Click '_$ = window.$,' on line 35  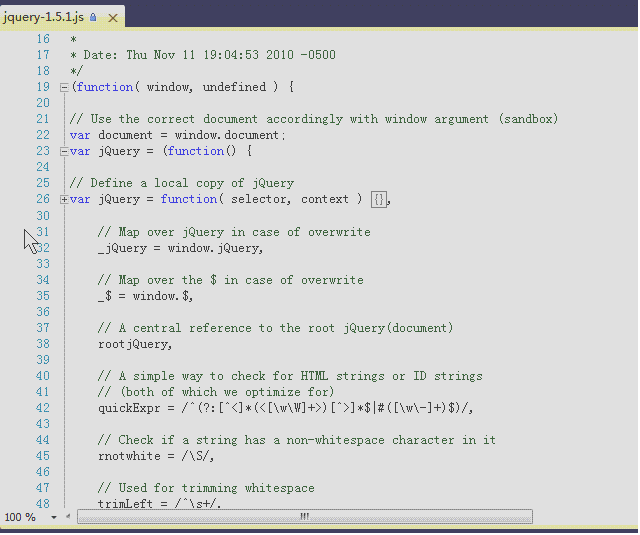tap(145, 296)
